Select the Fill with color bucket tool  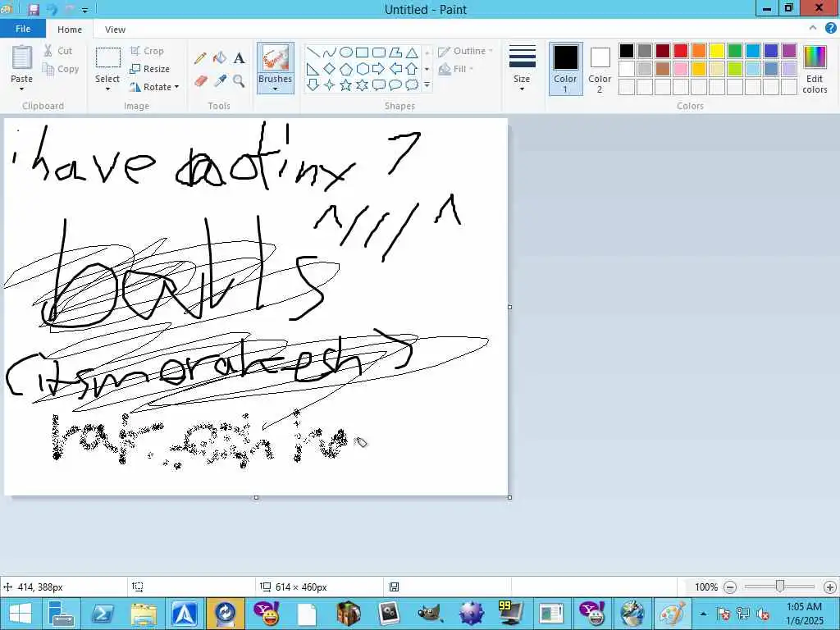point(220,58)
